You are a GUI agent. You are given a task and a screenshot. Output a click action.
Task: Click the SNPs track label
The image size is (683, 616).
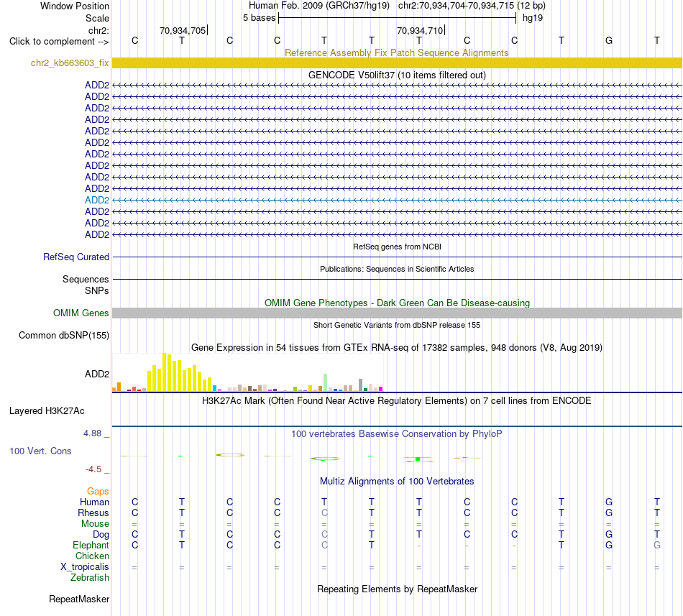coord(97,290)
